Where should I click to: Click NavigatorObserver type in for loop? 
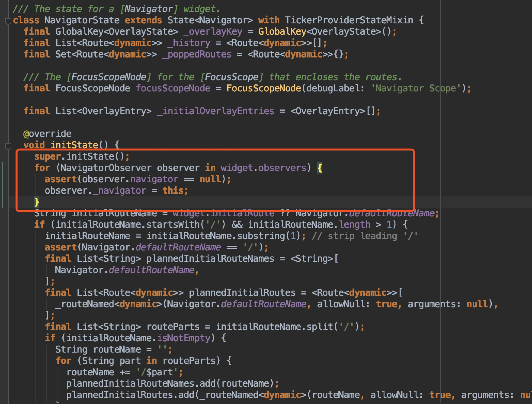106,168
